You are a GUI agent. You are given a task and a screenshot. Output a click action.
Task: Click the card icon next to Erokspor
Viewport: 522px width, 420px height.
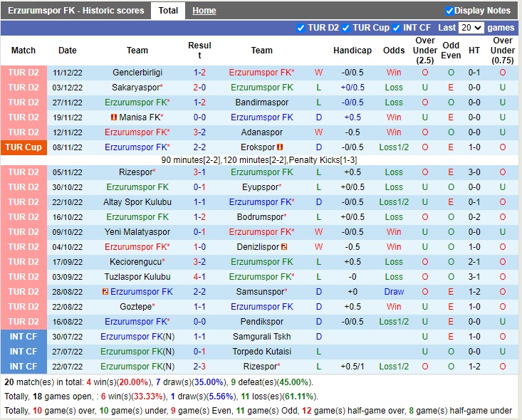pyautogui.click(x=280, y=147)
